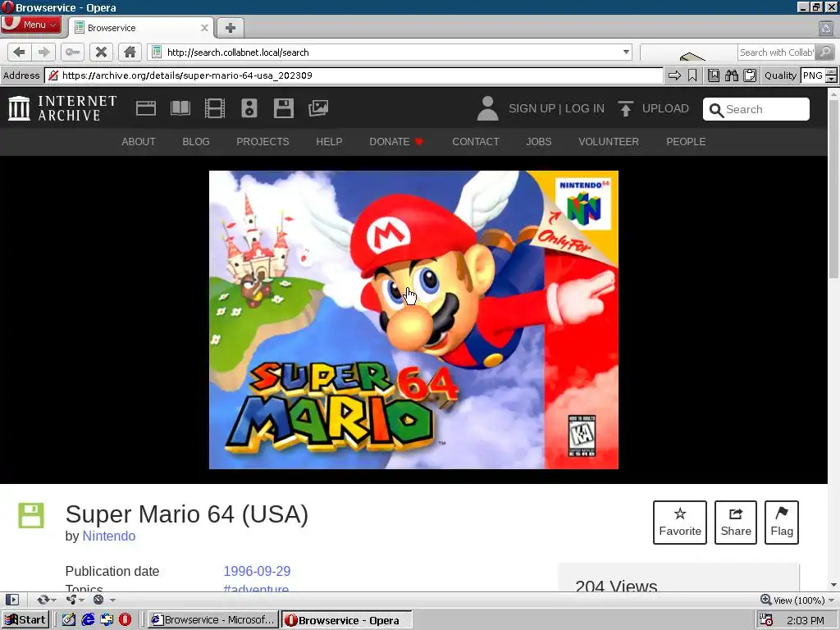The height and width of the screenshot is (630, 840).
Task: Open the BLOG menu item
Action: [x=195, y=142]
